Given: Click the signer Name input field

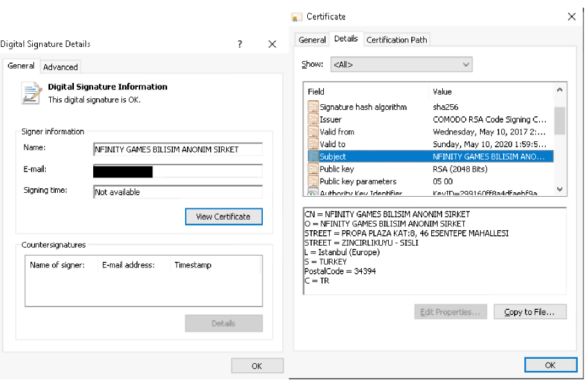Looking at the screenshot, I should tap(178, 149).
